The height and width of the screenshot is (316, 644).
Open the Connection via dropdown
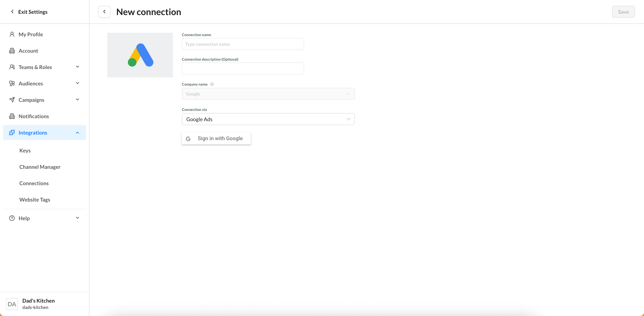(x=268, y=119)
